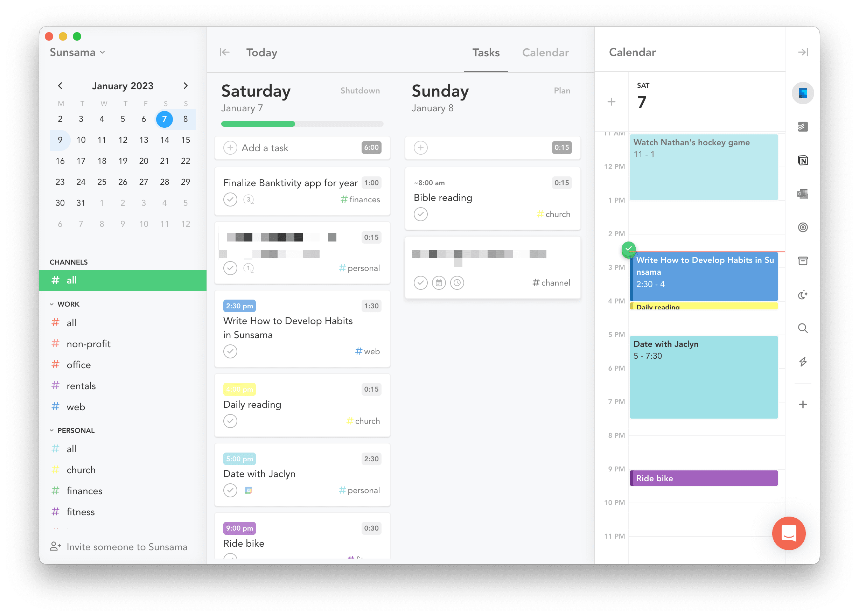859x616 pixels.
Task: Click green checkmark on calendar event
Action: coord(629,249)
